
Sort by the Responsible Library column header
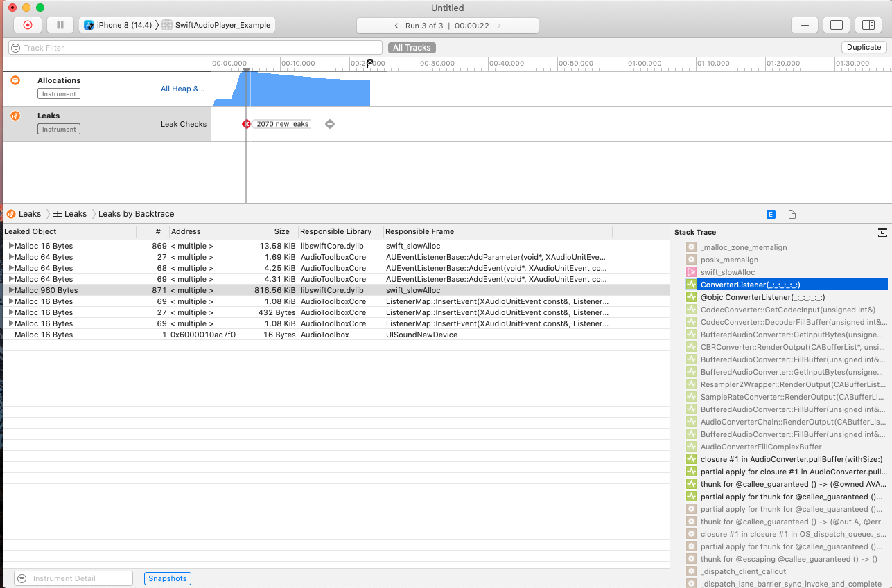[340, 231]
